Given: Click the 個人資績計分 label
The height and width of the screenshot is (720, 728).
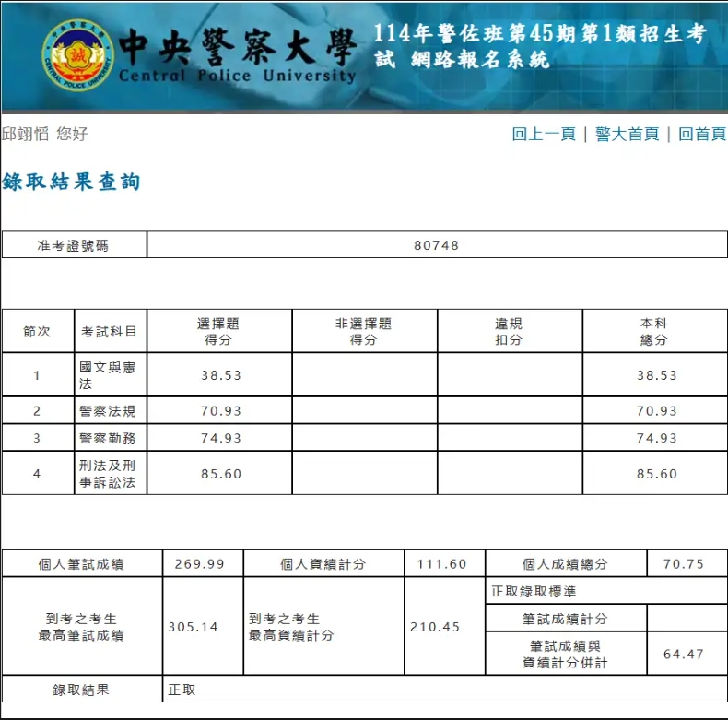Looking at the screenshot, I should 323,564.
